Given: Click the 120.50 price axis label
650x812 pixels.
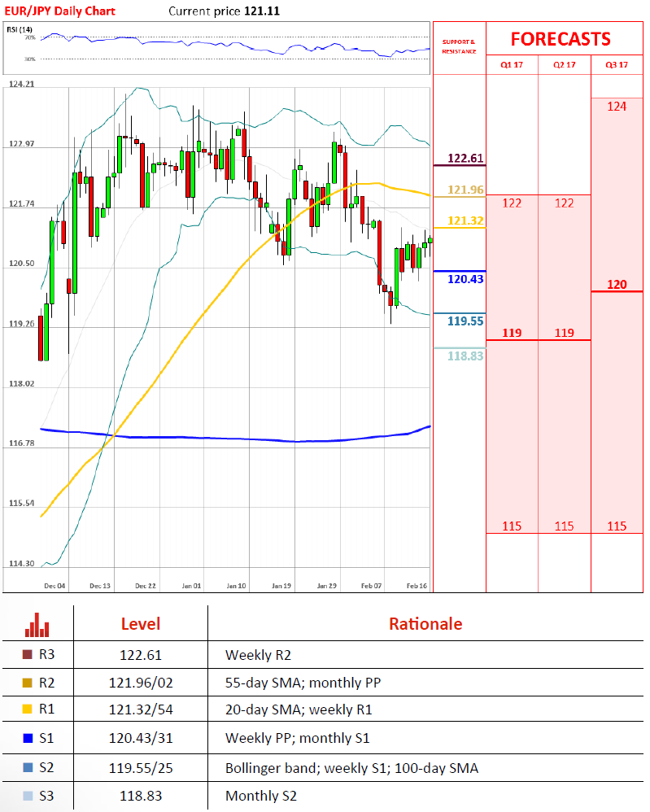Looking at the screenshot, I should click(22, 263).
